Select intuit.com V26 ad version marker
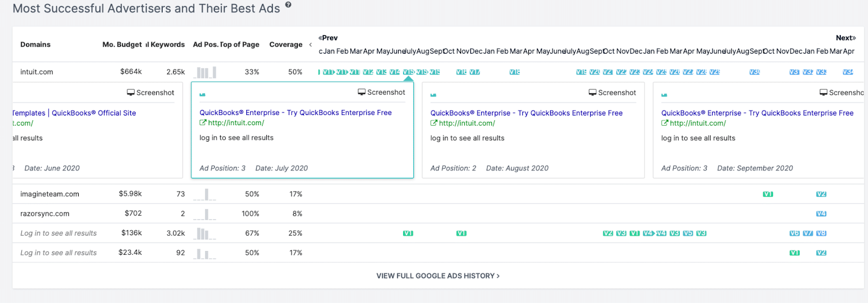Image resolution: width=868 pixels, height=303 pixels. point(674,72)
